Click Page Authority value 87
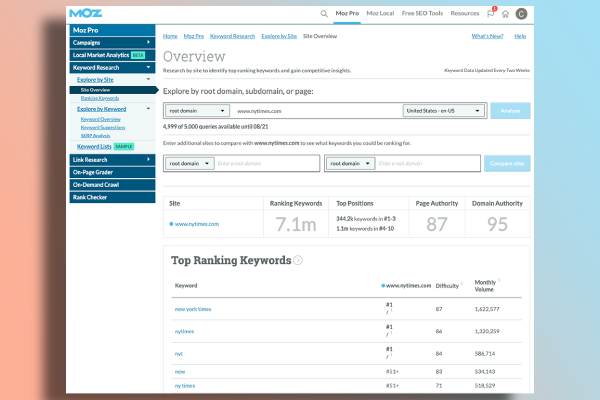Screen dimensions: 600x400 click(437, 224)
